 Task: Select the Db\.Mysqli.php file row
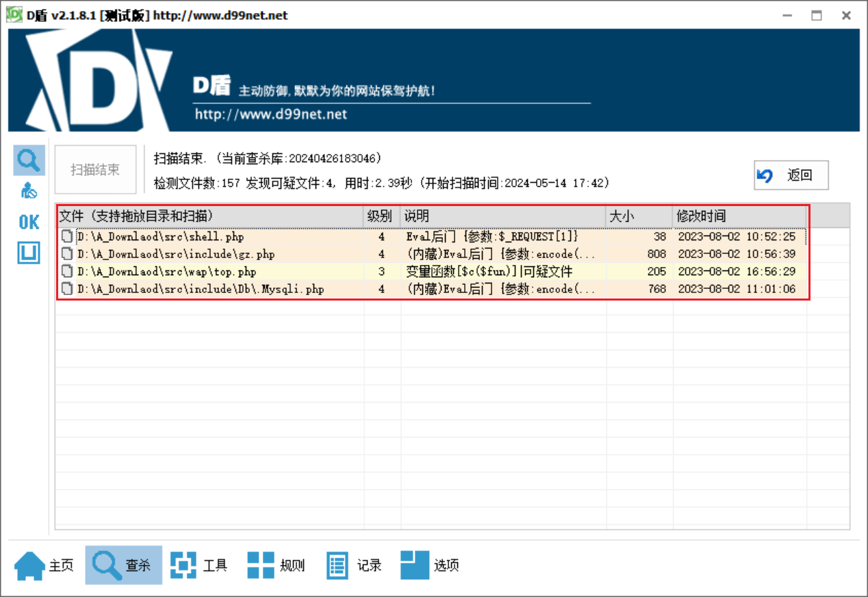click(x=431, y=289)
